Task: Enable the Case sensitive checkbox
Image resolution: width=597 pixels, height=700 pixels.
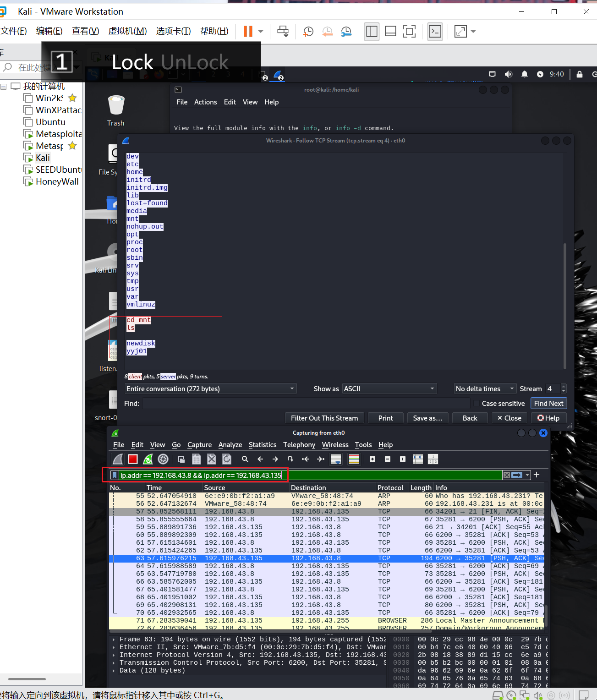Action: [477, 404]
